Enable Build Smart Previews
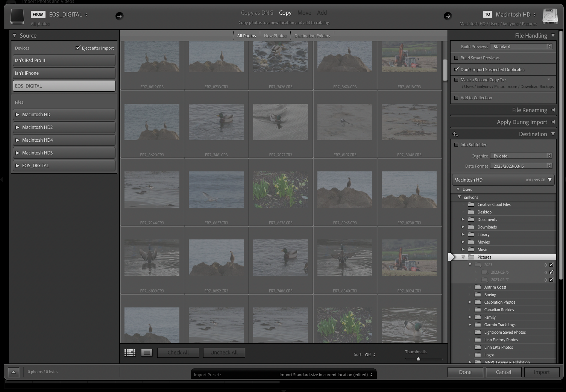Screen dimensions: 566x392 point(457,58)
